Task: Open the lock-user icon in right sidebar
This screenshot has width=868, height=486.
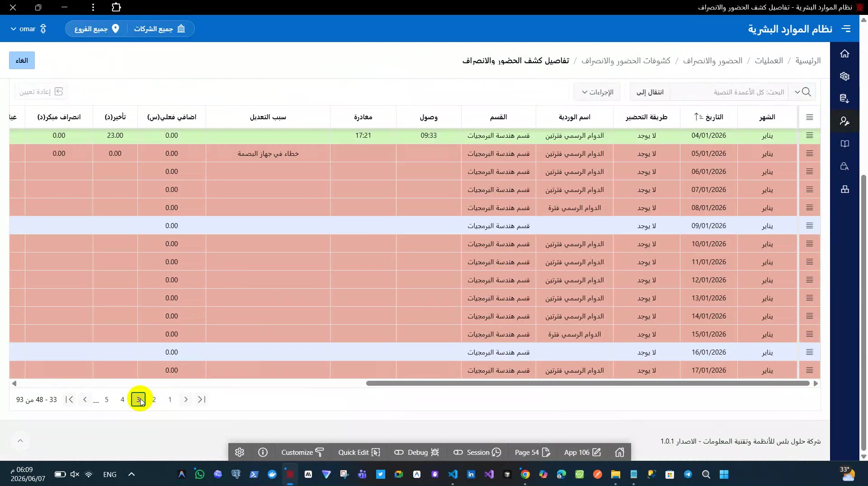Action: [844, 166]
